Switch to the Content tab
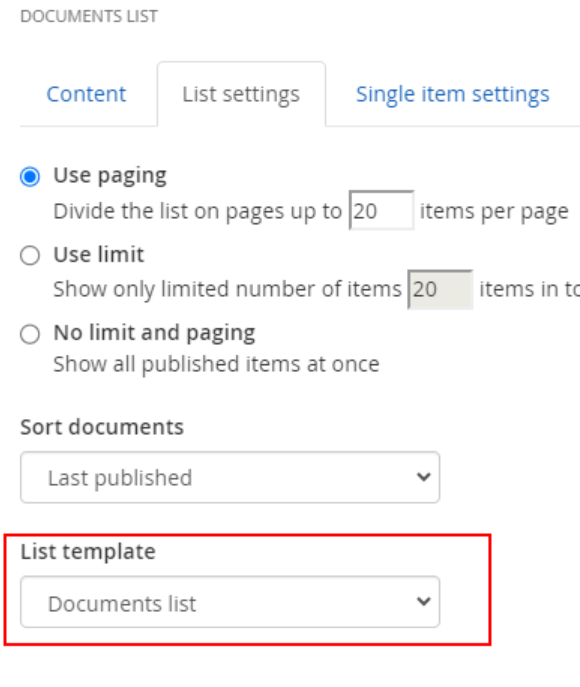 (x=86, y=94)
